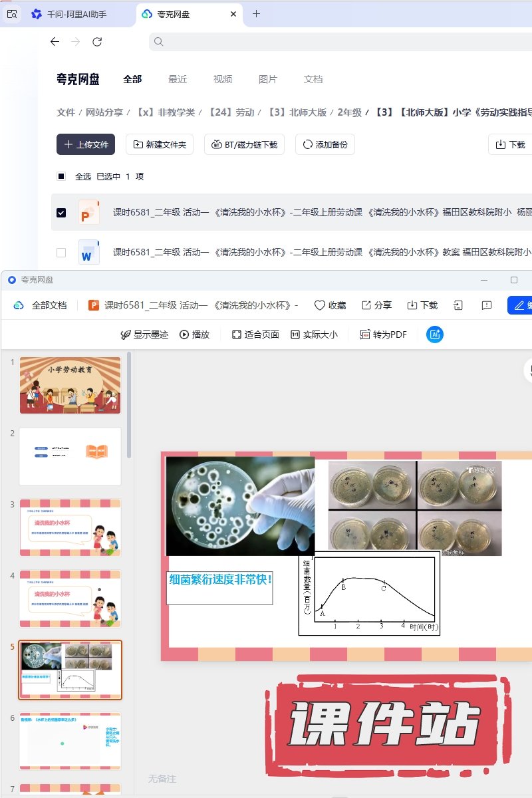Click the browser back arrow

pos(55,42)
